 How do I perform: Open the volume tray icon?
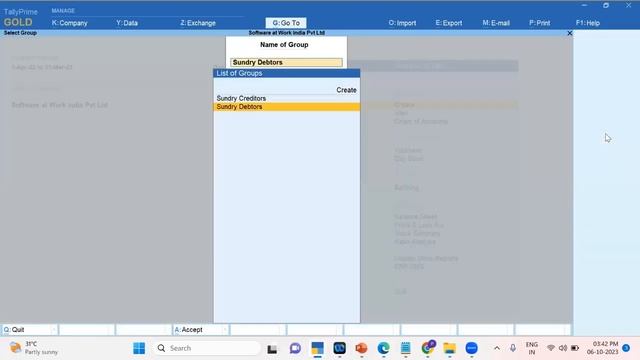(x=563, y=348)
